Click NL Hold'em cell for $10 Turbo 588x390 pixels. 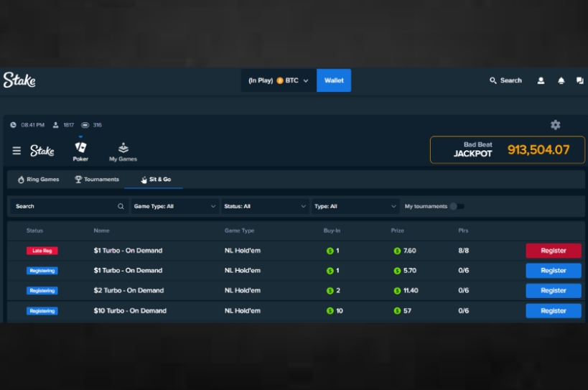point(242,310)
